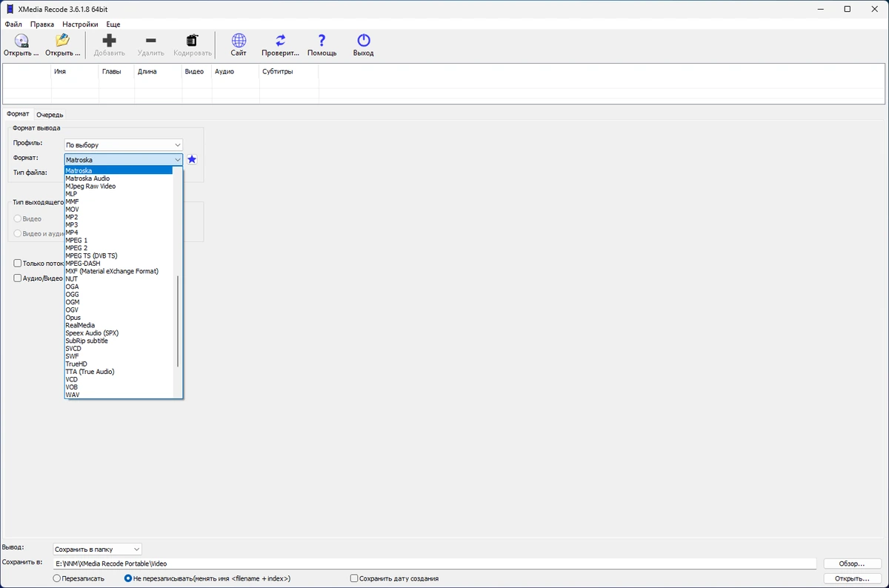Screen dimensions: 889x588
Task: Open the Еще menu
Action: coord(113,24)
